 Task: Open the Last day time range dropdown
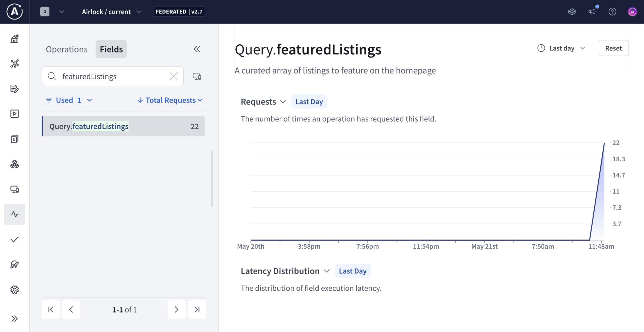pyautogui.click(x=561, y=48)
